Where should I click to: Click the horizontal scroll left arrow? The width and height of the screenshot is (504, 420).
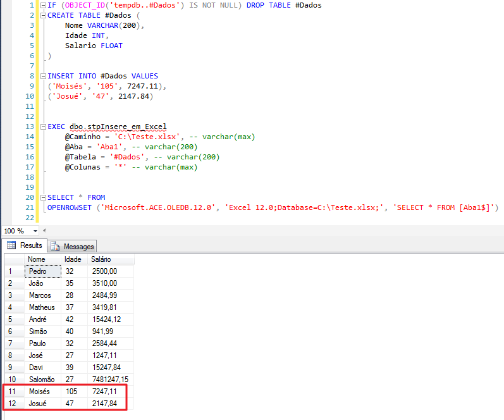coord(44,230)
